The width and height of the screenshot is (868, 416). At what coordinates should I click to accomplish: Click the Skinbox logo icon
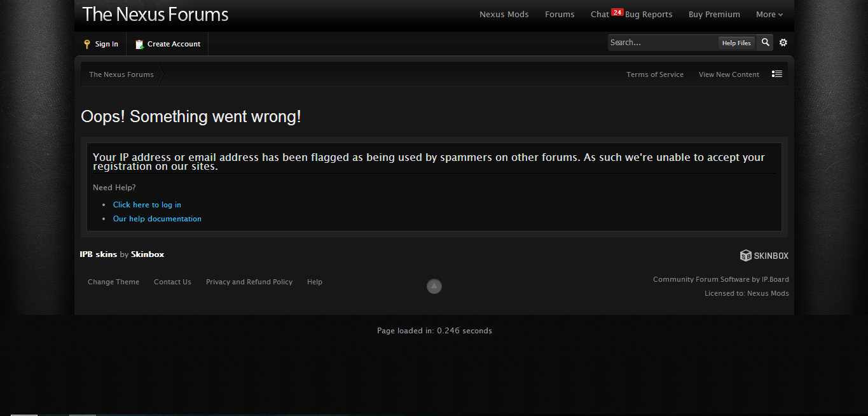746,256
